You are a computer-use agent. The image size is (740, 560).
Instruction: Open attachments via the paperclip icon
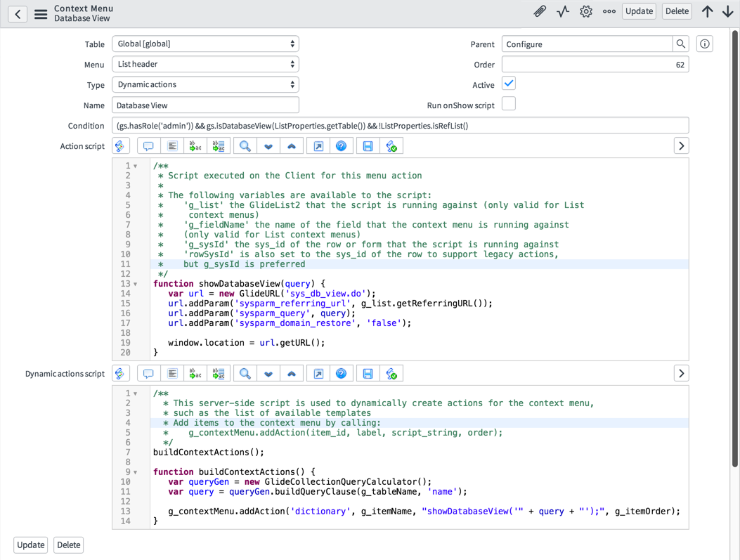[x=540, y=11]
